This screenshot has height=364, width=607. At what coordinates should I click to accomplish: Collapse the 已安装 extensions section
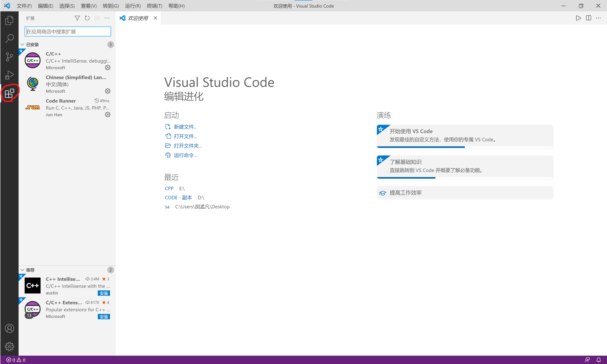point(22,44)
